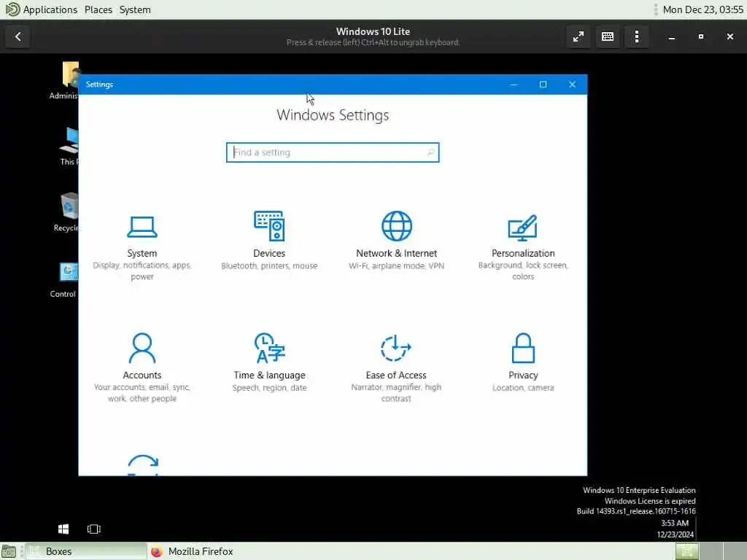Click 'Bluetooth, printers, mouse' description
Viewport: 747px width, 560px height.
point(269,265)
